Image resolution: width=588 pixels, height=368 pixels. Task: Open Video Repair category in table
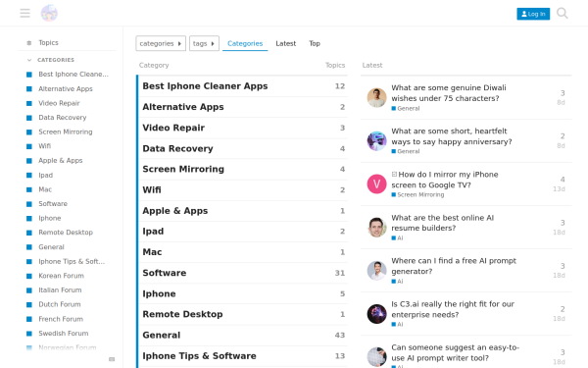(173, 128)
